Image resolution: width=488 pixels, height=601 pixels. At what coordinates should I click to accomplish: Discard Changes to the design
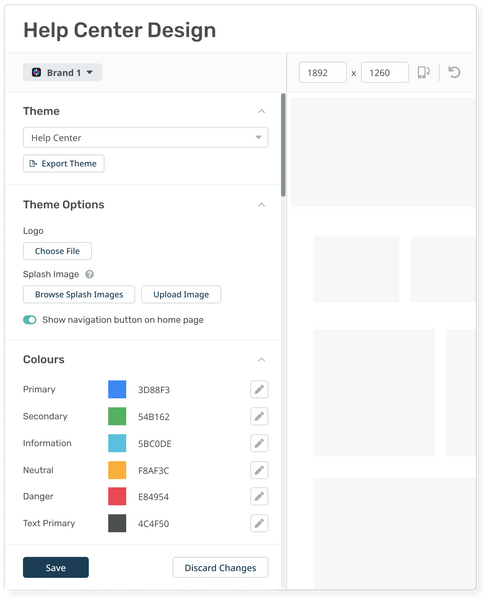(x=220, y=567)
